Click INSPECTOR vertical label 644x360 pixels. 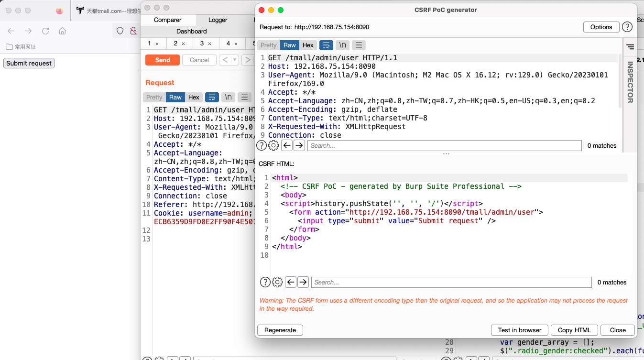[x=630, y=82]
